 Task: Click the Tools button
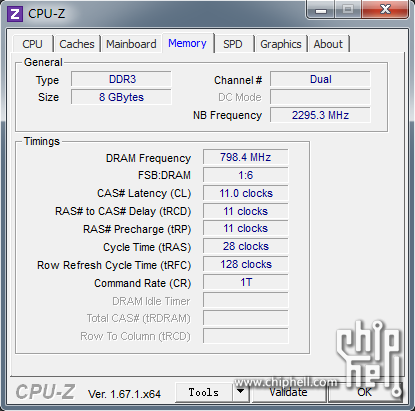coord(204,392)
